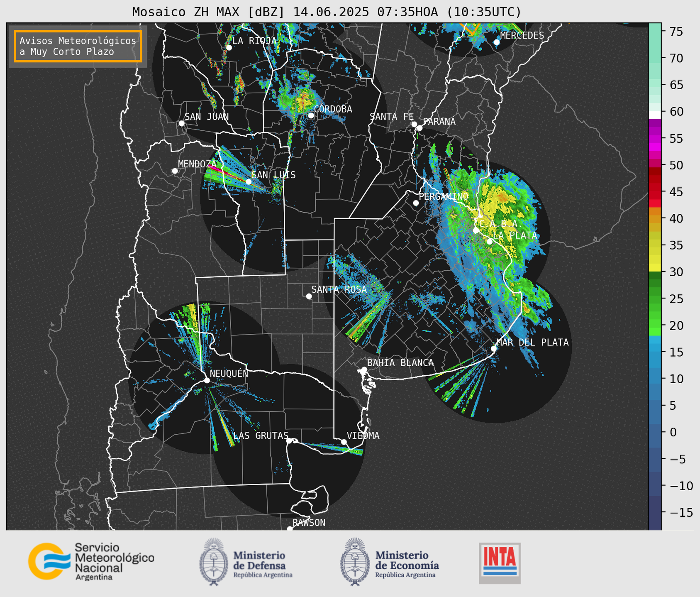The width and height of the screenshot is (700, 597).
Task: Click the Bahía Blanca city marker dot
Action: point(364,369)
